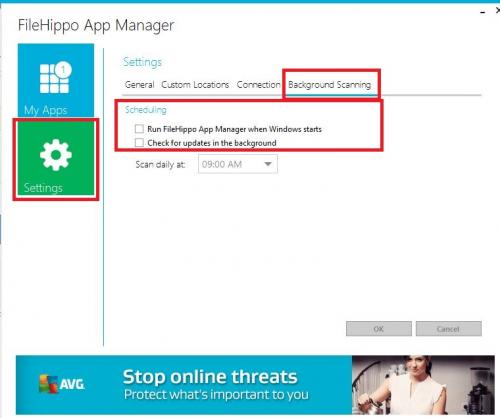Minimize the FileHippo App Manager window
This screenshot has height=418, width=500.
coord(482,12)
